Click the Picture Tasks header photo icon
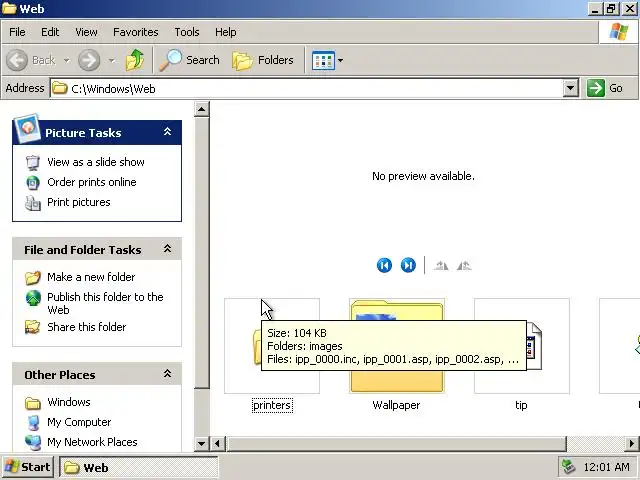 coord(27,128)
